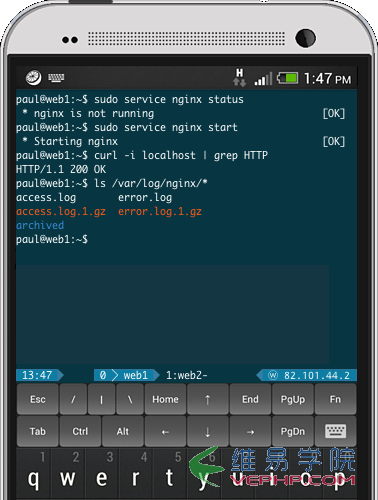
Task: Tap the mobile data H indicator icon
Action: (239, 78)
